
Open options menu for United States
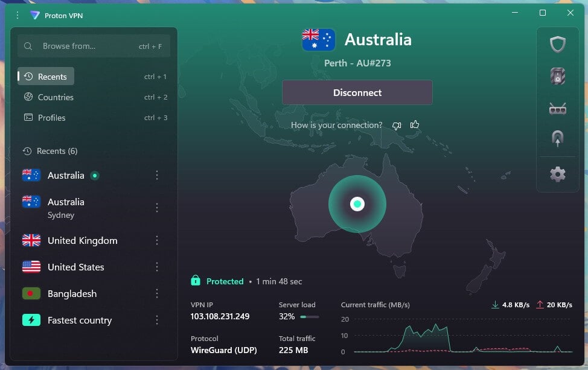point(157,267)
